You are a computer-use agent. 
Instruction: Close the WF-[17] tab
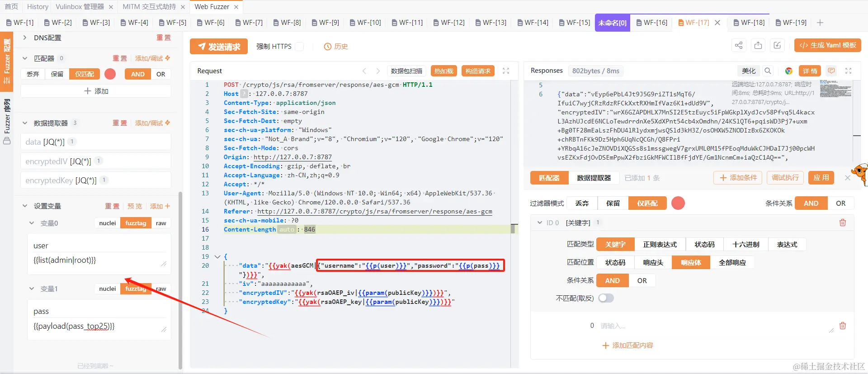[717, 23]
